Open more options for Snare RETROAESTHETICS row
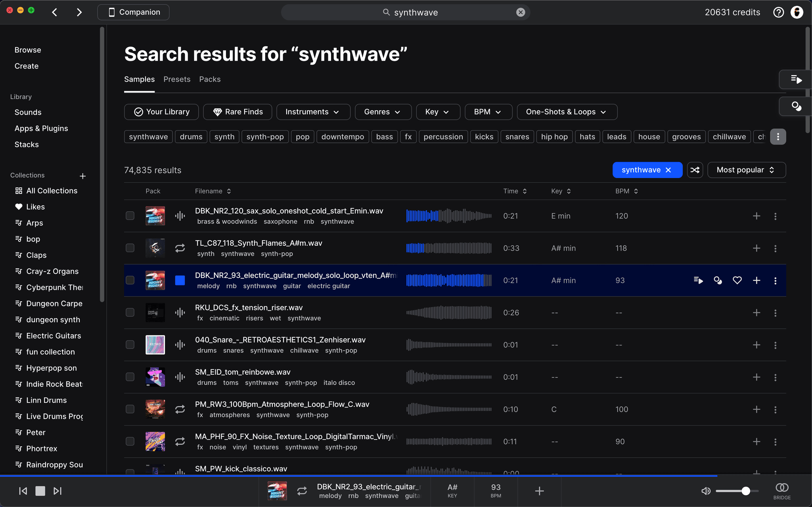The width and height of the screenshot is (812, 507). tap(775, 345)
